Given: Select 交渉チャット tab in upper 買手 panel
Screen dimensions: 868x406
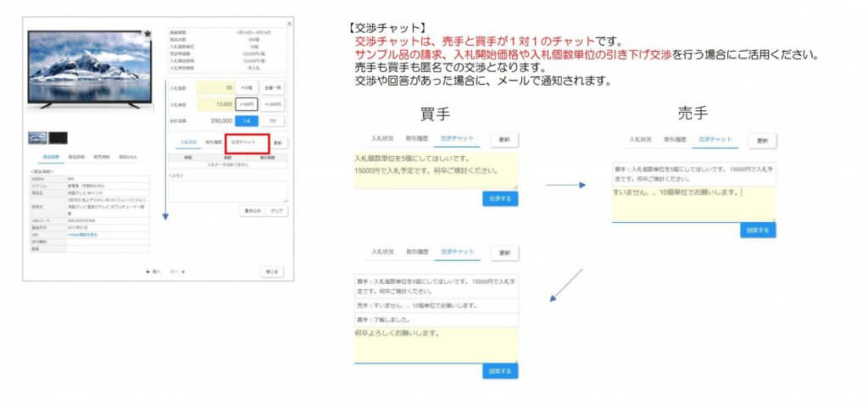Looking at the screenshot, I should click(x=458, y=138).
